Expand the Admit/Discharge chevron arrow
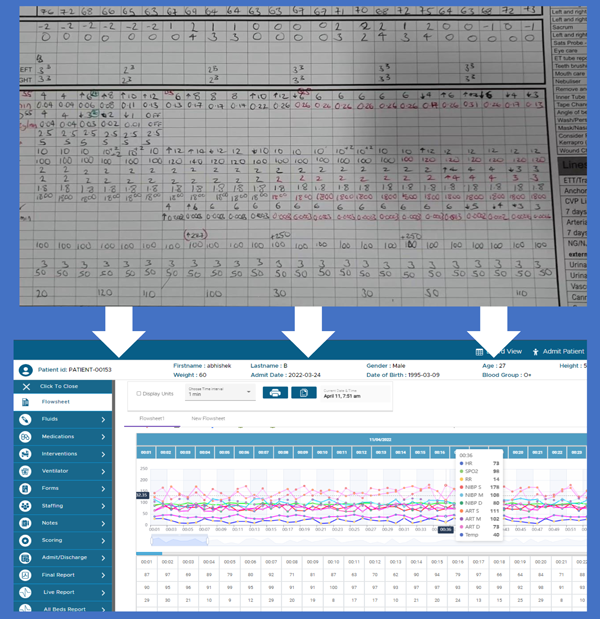 [103, 558]
